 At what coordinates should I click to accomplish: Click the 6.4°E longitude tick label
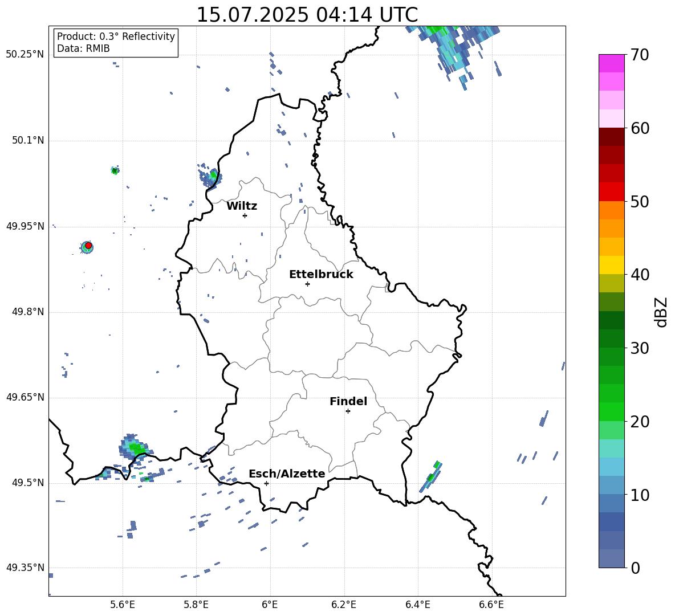[x=417, y=605]
